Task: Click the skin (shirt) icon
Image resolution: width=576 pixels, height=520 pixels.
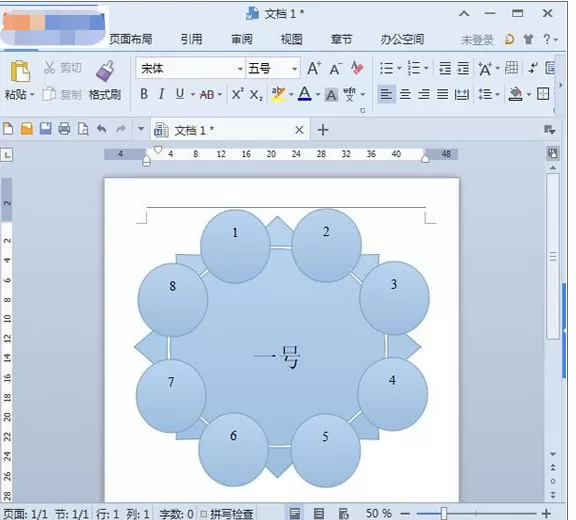Action: click(528, 39)
